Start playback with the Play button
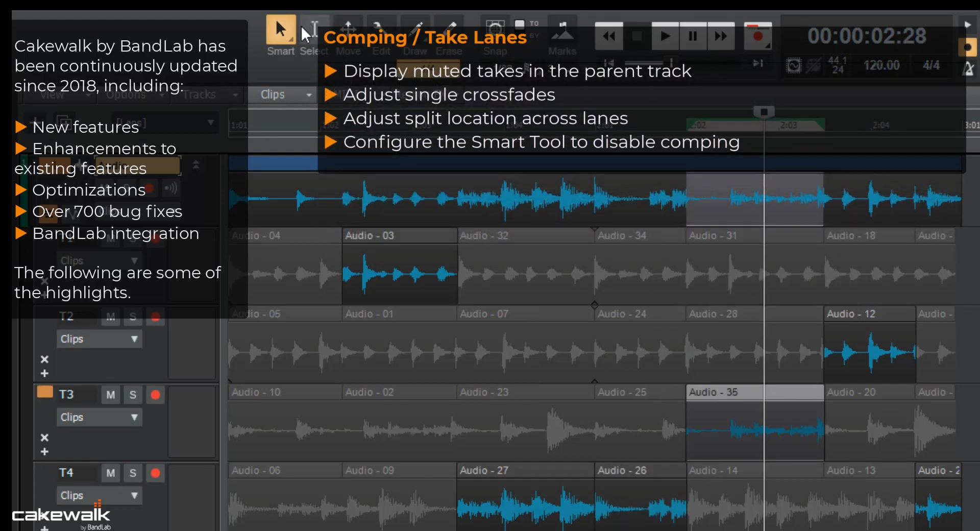Viewport: 980px width, 531px height. click(665, 36)
